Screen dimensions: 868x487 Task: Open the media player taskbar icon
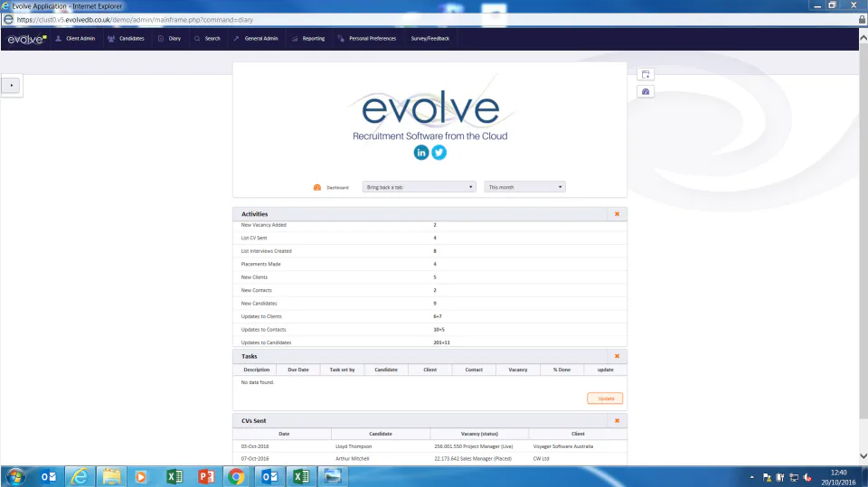(x=141, y=476)
